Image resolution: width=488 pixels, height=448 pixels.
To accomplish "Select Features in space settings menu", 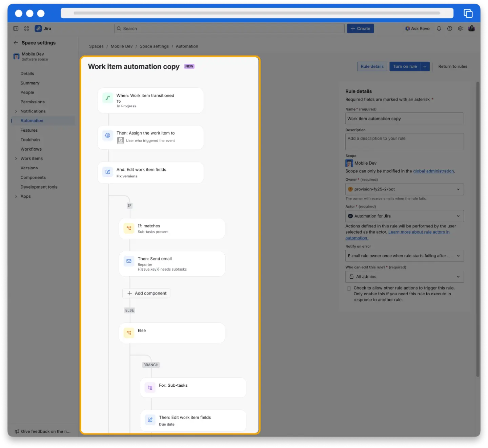I will (29, 130).
